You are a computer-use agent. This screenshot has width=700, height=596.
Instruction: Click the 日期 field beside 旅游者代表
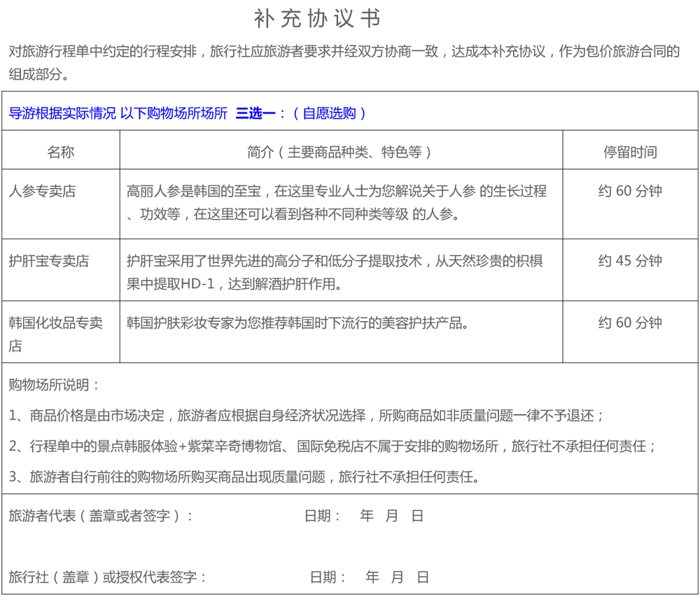tap(364, 516)
